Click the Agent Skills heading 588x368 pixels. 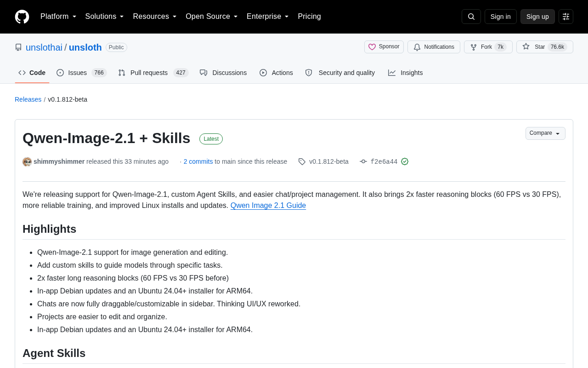[x=54, y=353]
